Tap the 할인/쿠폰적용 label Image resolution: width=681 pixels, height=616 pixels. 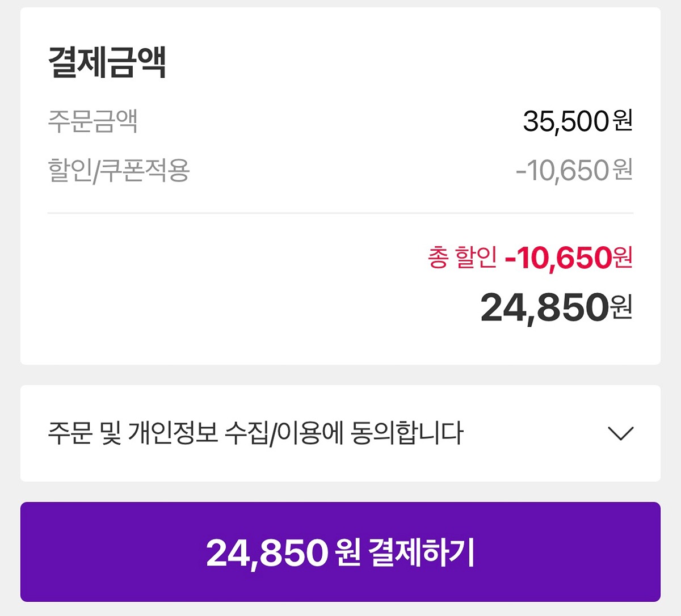pos(119,170)
